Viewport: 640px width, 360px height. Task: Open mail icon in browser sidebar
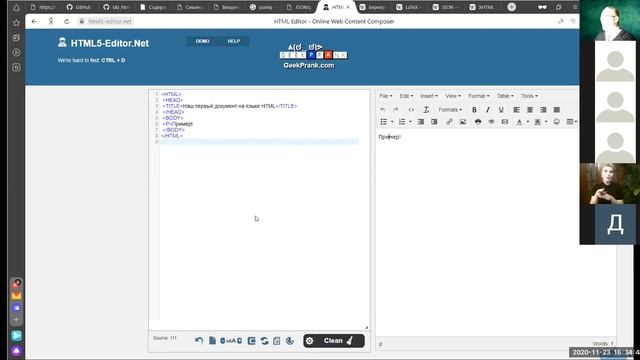pyautogui.click(x=16, y=295)
